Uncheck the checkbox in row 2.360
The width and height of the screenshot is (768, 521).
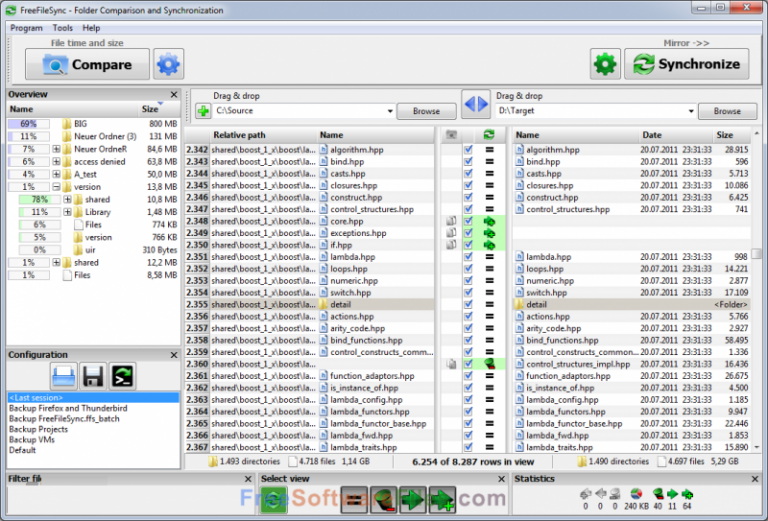tap(468, 364)
